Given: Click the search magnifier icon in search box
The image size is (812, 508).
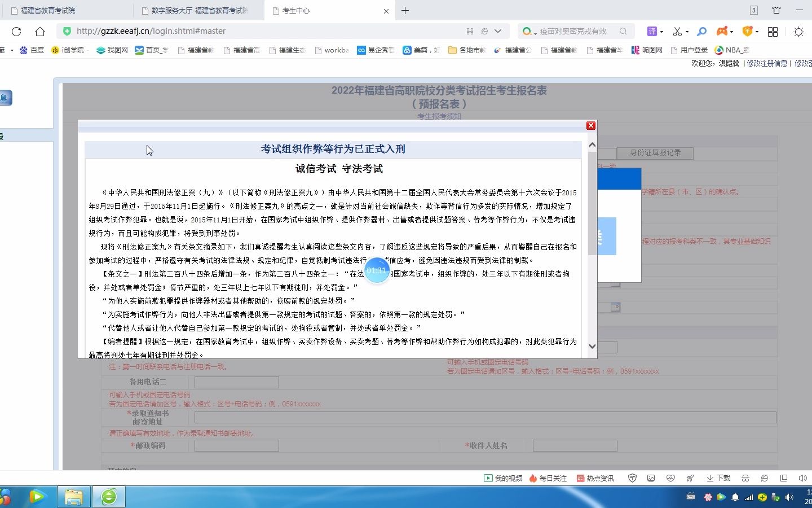Looking at the screenshot, I should pos(623,31).
